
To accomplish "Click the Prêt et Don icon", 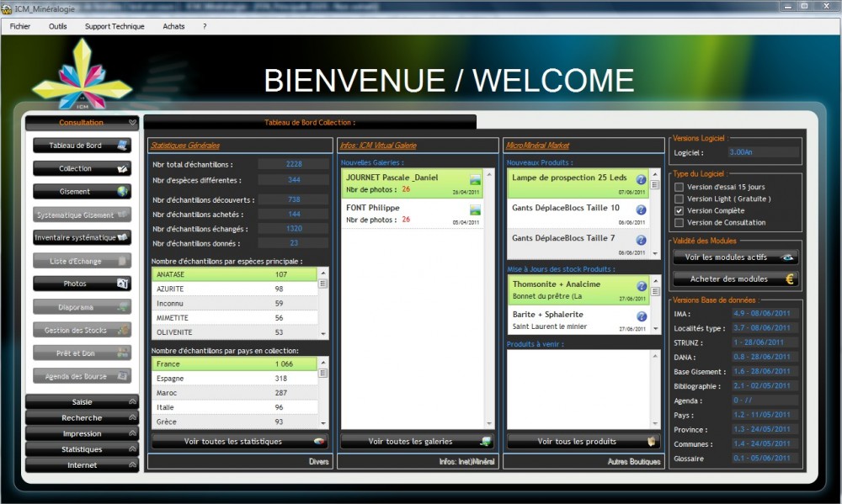I will (122, 353).
